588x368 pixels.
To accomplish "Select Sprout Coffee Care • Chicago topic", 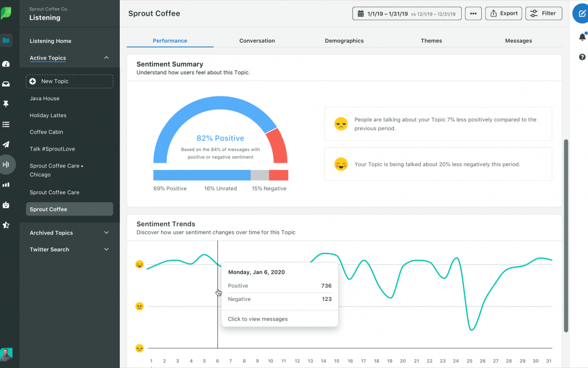I will click(x=56, y=170).
